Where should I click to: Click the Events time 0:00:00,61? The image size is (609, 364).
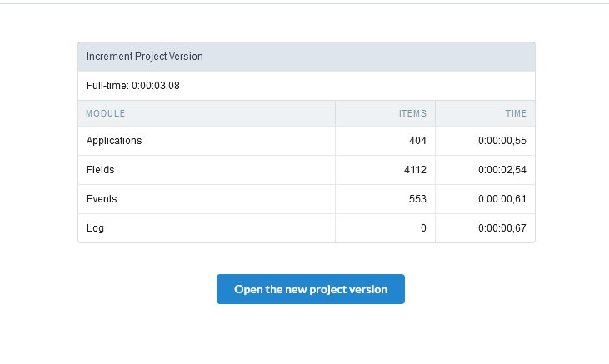tap(502, 199)
